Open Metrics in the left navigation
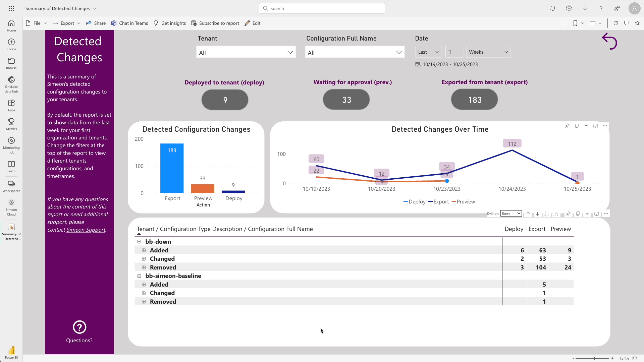Viewport: 644px width, 362px height. [11, 124]
